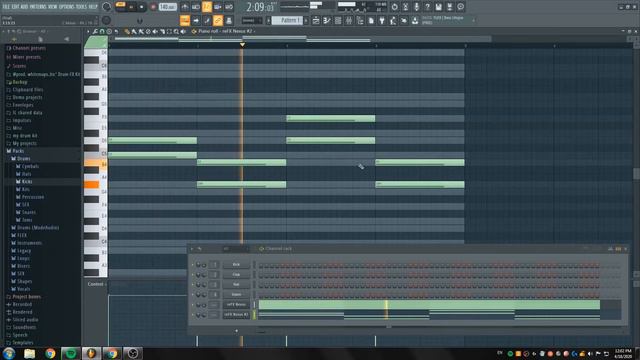The image size is (640, 360).
Task: Pick the dotted-rectangle Select tool in piano roll
Action: pyautogui.click(x=169, y=31)
